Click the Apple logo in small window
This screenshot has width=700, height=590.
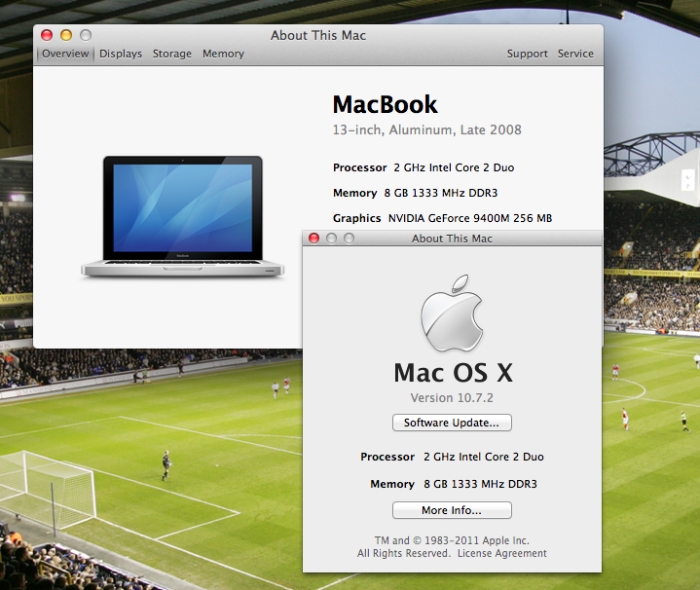(x=452, y=313)
